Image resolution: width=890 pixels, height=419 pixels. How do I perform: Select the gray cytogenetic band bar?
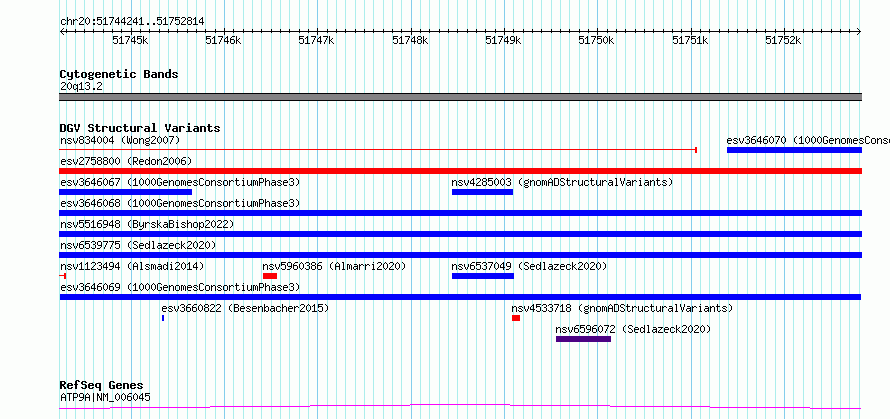(460, 97)
